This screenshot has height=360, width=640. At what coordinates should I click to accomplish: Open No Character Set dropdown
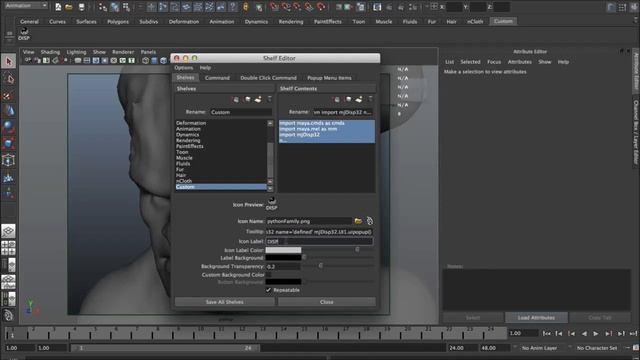(x=597, y=348)
